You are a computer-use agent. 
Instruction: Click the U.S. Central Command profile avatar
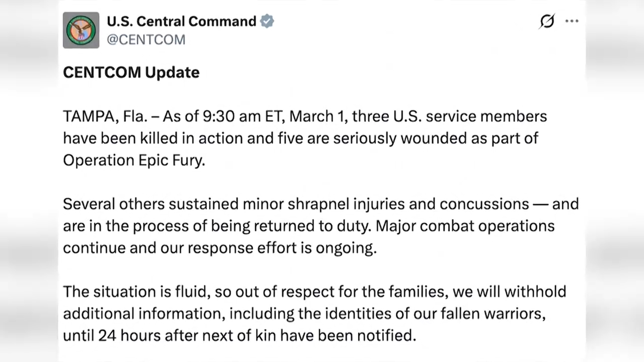coord(81,30)
